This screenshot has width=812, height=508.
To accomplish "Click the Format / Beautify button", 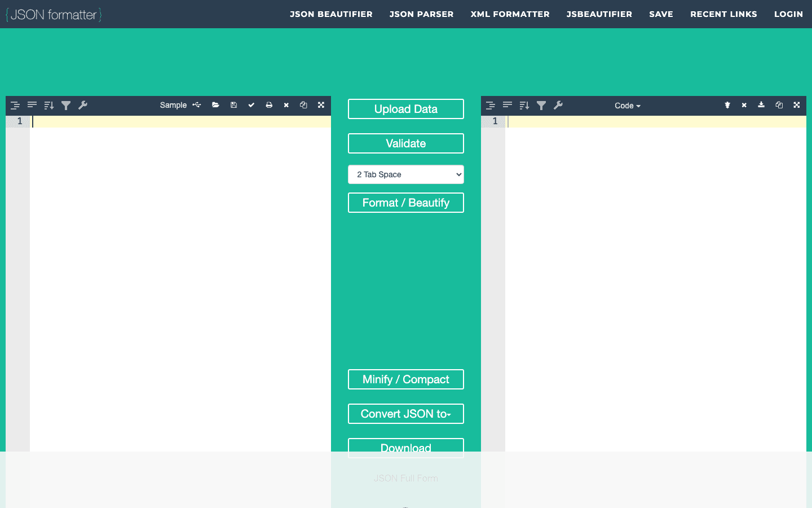I will (x=406, y=203).
